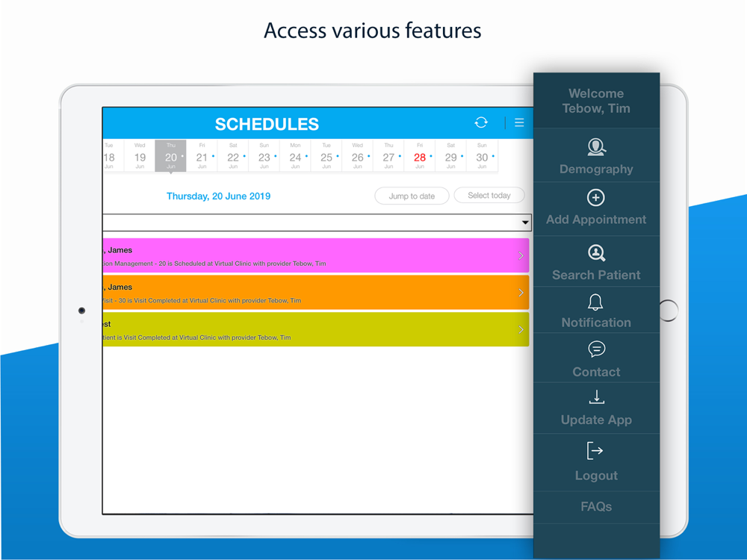The height and width of the screenshot is (560, 747).
Task: Select Thu 27 Jun in date strip
Action: pyautogui.click(x=388, y=155)
